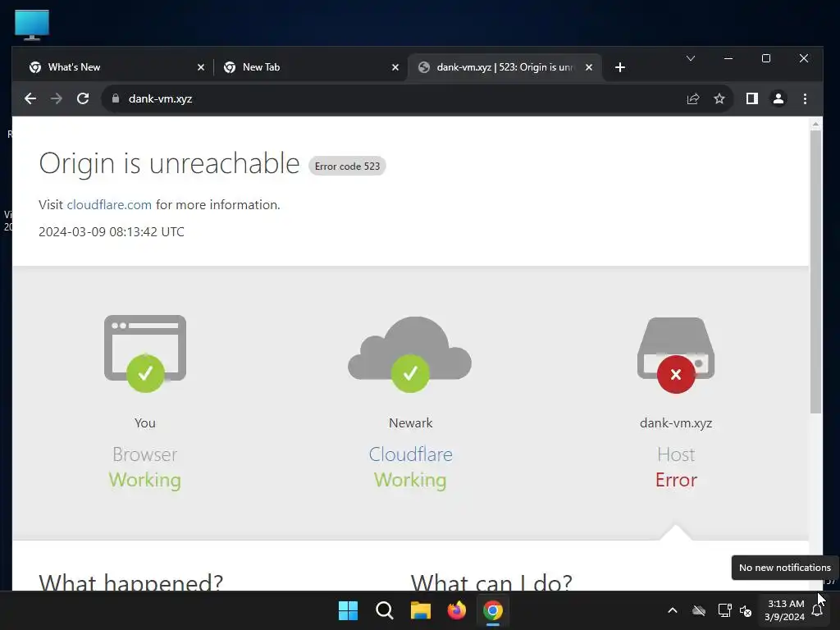Close the What's New tab

coord(201,67)
